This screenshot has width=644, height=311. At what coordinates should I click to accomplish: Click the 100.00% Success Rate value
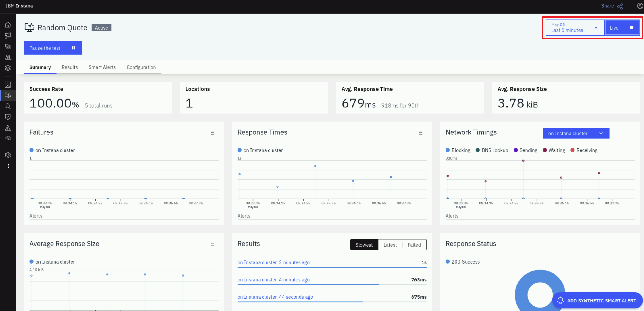point(54,103)
